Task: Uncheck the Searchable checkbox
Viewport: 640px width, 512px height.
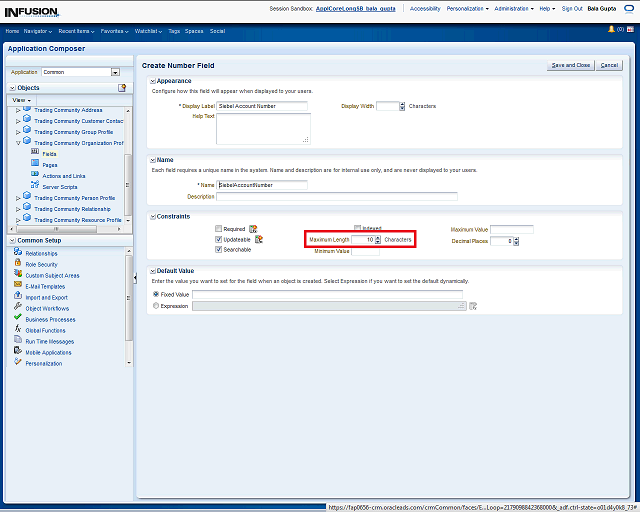Action: point(219,250)
